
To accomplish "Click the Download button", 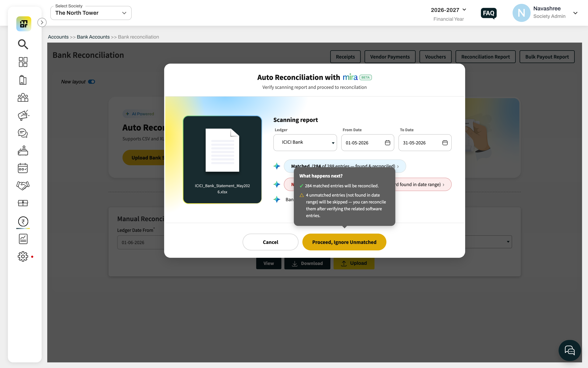I will [x=307, y=263].
